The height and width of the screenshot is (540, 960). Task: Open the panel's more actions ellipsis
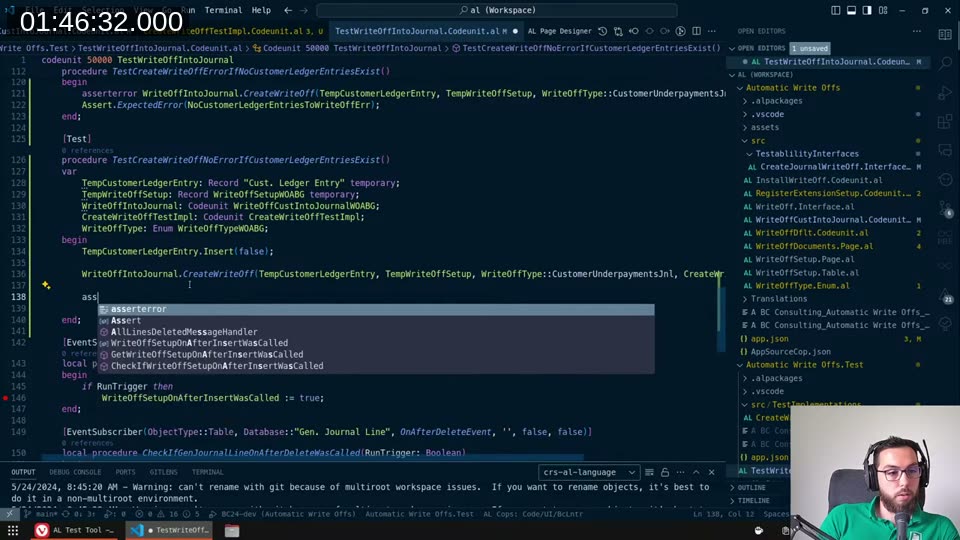(x=680, y=472)
